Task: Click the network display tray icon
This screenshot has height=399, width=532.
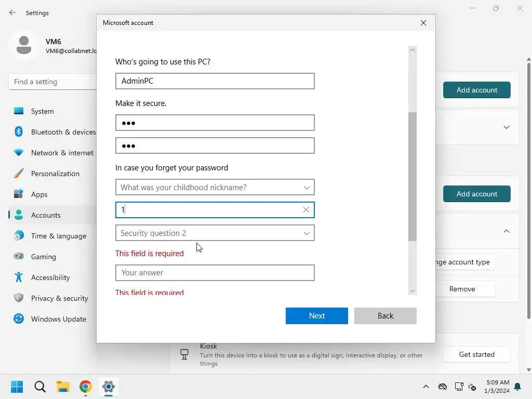Action: 459,387
